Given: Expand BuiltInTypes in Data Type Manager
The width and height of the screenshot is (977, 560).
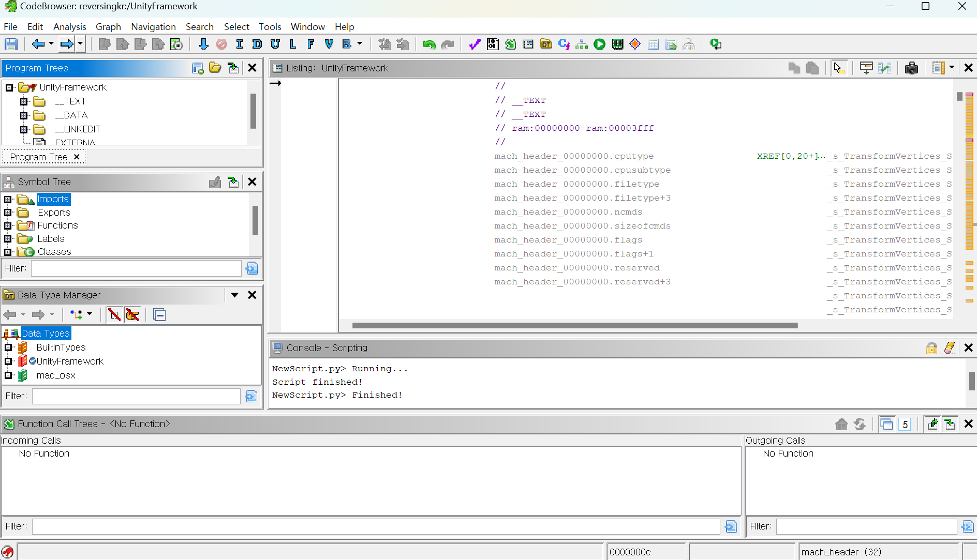Looking at the screenshot, I should pyautogui.click(x=8, y=347).
